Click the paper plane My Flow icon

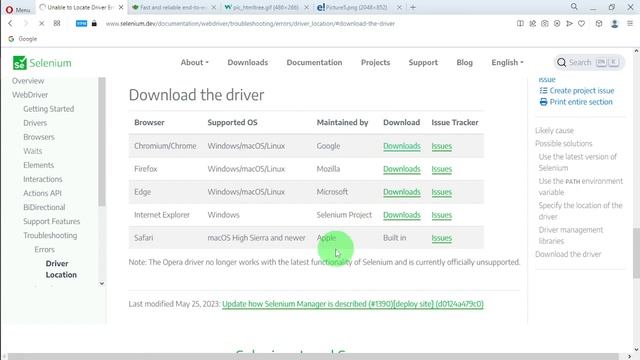coord(569,24)
